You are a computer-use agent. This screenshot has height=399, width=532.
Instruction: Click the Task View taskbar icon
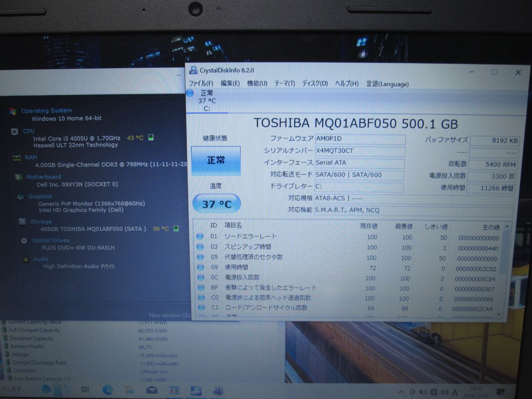point(85,389)
